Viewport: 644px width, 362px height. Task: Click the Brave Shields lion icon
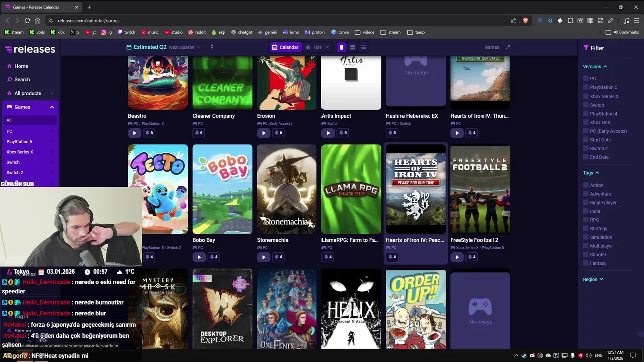click(x=526, y=21)
